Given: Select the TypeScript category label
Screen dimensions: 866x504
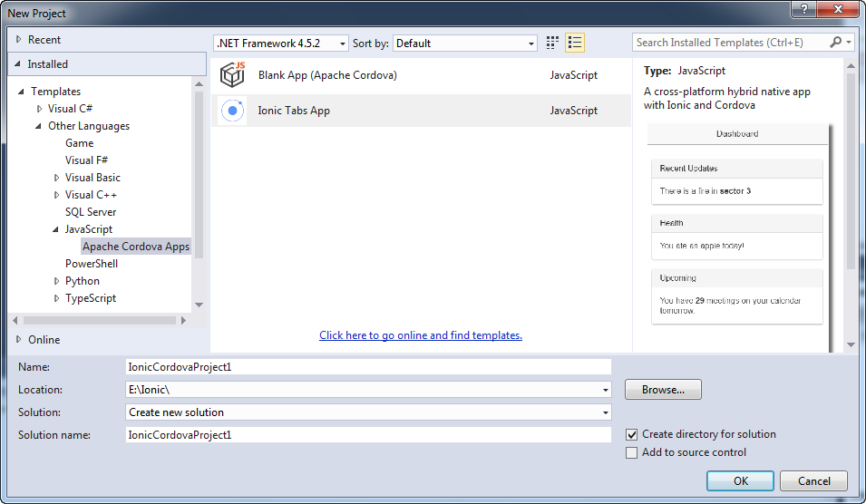Looking at the screenshot, I should click(91, 298).
